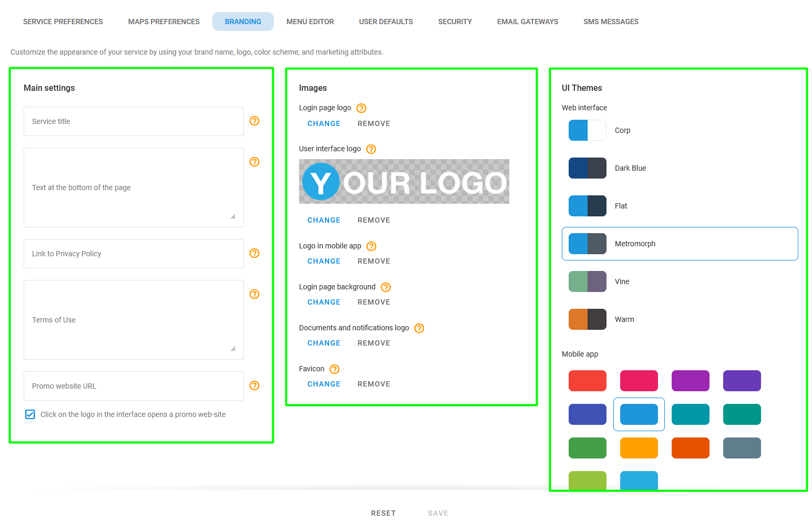Open help for Login page logo
The image size is (812, 532).
[x=361, y=108]
